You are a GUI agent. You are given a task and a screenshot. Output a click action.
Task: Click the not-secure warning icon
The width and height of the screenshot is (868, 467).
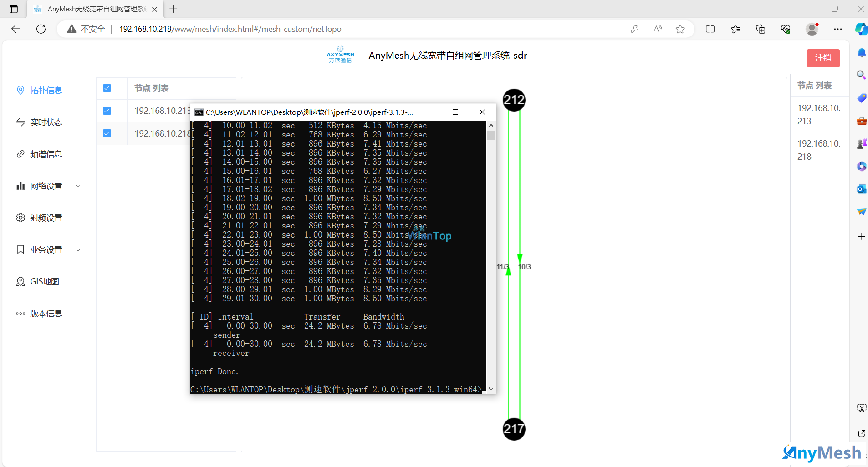click(71, 29)
